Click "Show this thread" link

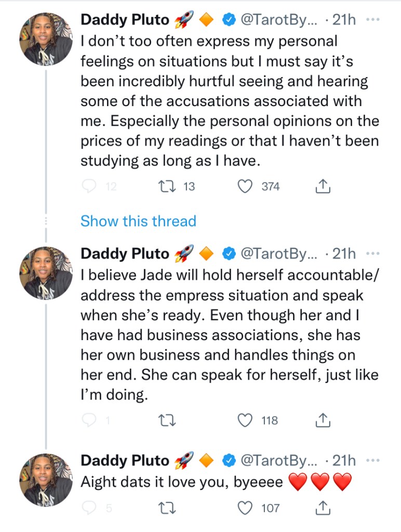coord(138,221)
